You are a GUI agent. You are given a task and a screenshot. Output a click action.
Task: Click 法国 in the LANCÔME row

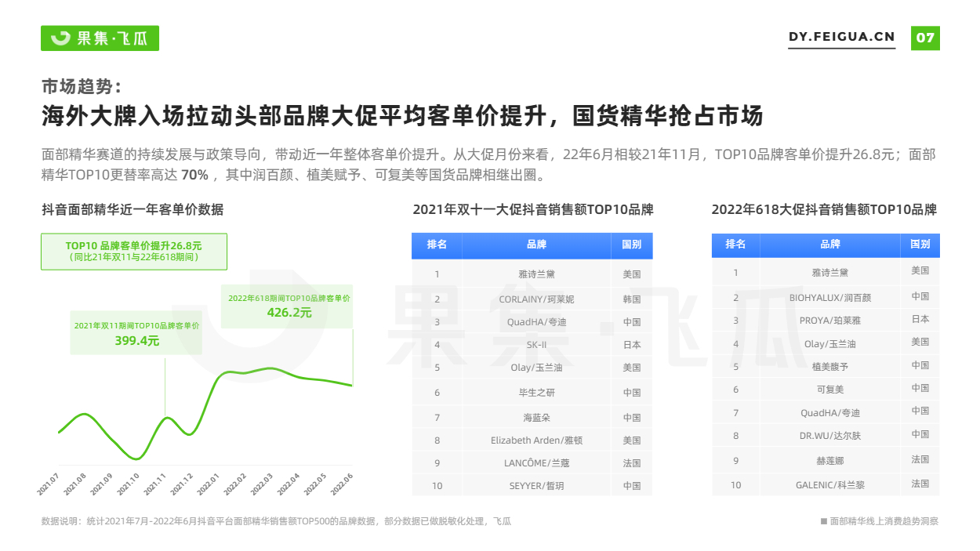[631, 463]
